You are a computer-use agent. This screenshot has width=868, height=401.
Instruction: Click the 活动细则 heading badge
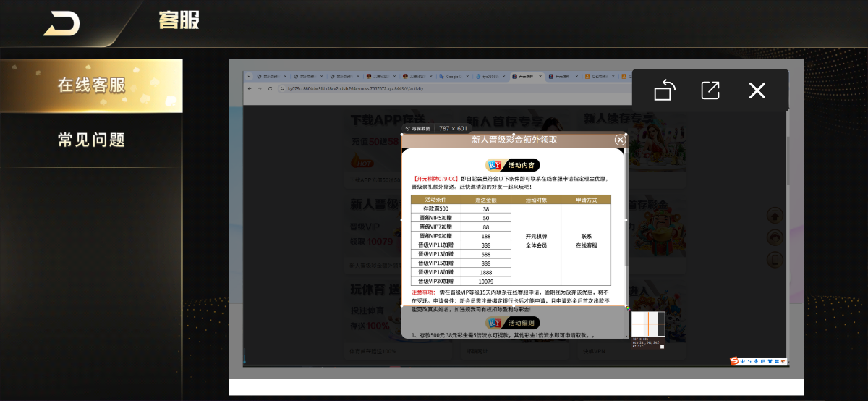[x=514, y=323]
